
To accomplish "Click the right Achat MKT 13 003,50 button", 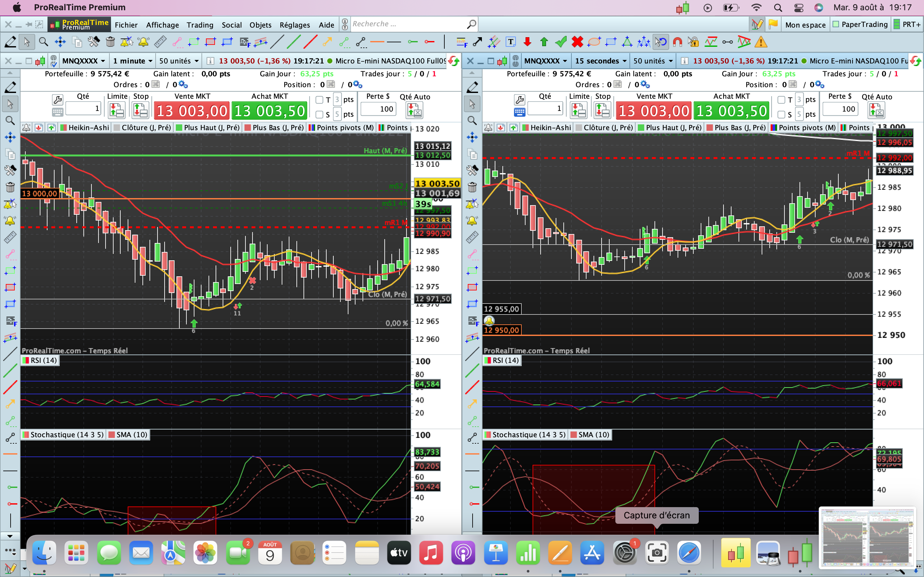I will (x=731, y=111).
